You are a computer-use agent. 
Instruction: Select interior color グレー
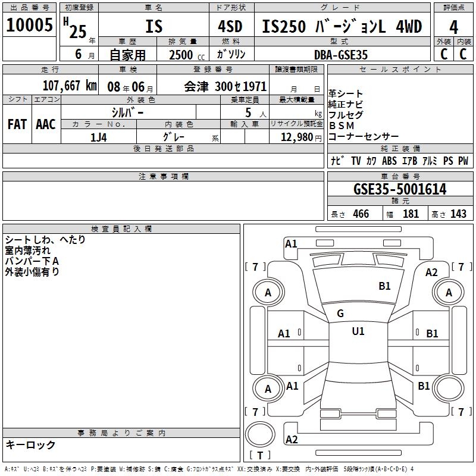click(174, 137)
